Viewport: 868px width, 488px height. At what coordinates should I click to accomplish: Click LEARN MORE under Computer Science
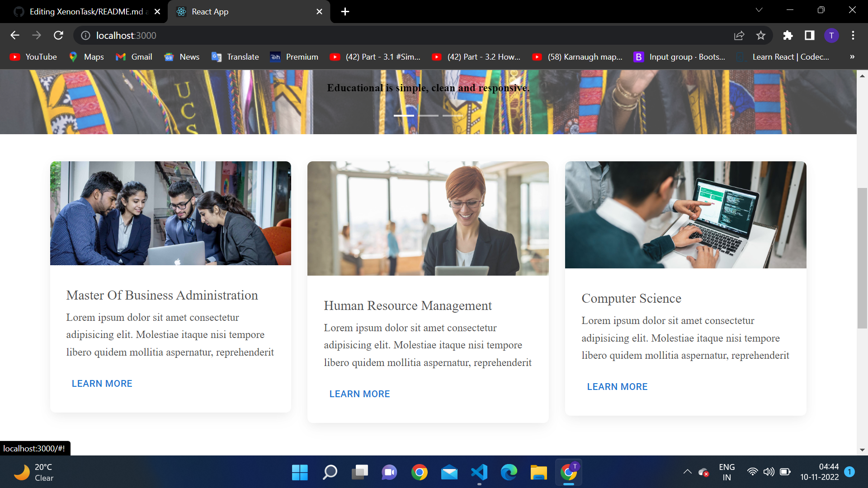click(617, 387)
